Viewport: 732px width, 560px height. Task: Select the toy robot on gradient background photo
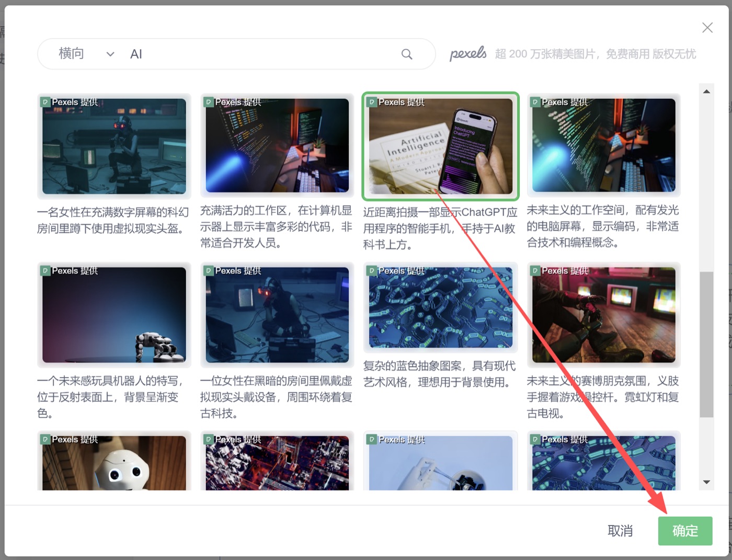pos(114,315)
